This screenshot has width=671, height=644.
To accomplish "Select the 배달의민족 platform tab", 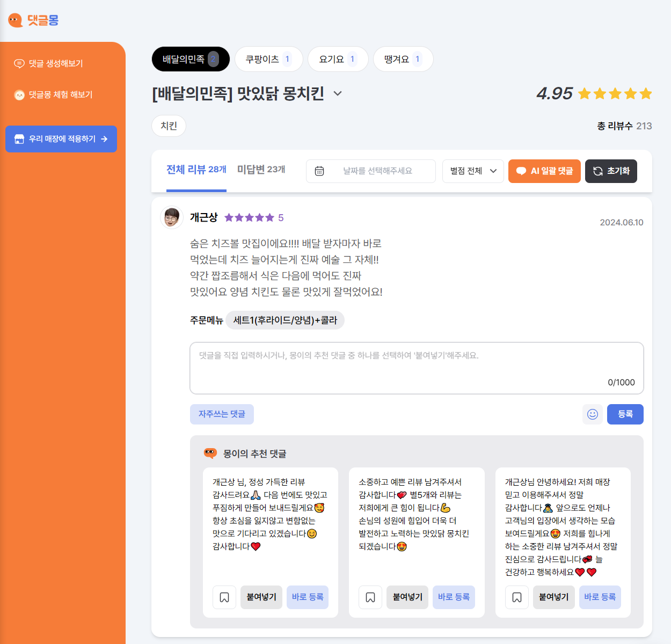I will pyautogui.click(x=191, y=59).
